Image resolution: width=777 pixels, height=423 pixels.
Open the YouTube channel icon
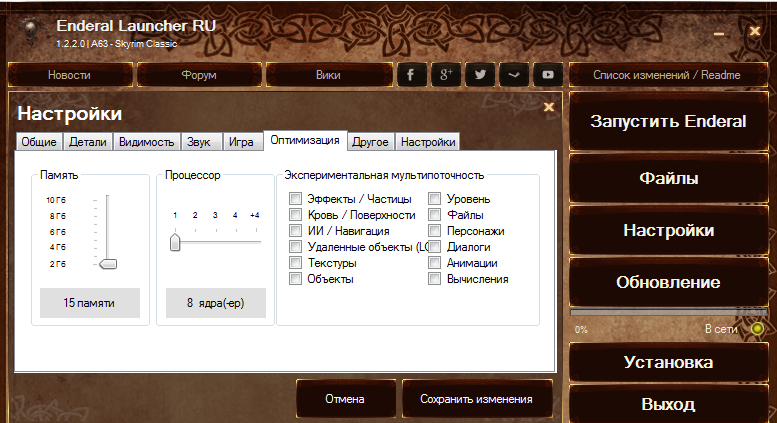548,75
